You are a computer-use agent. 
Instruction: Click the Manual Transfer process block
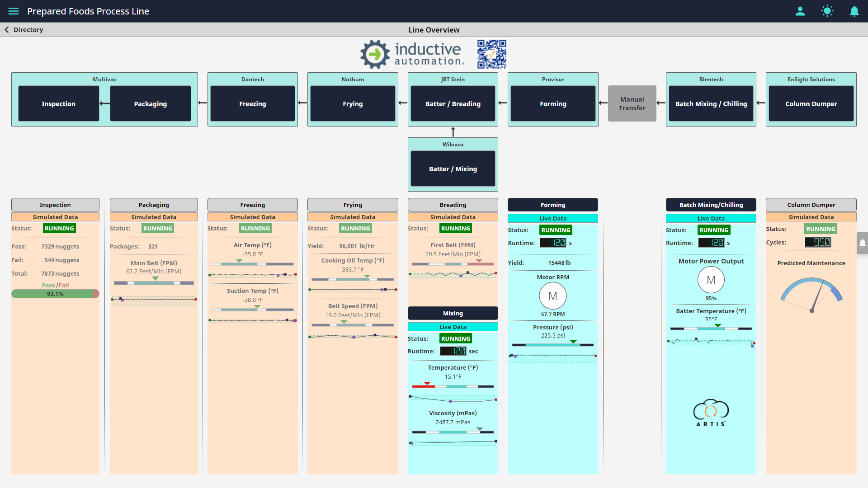(x=631, y=103)
